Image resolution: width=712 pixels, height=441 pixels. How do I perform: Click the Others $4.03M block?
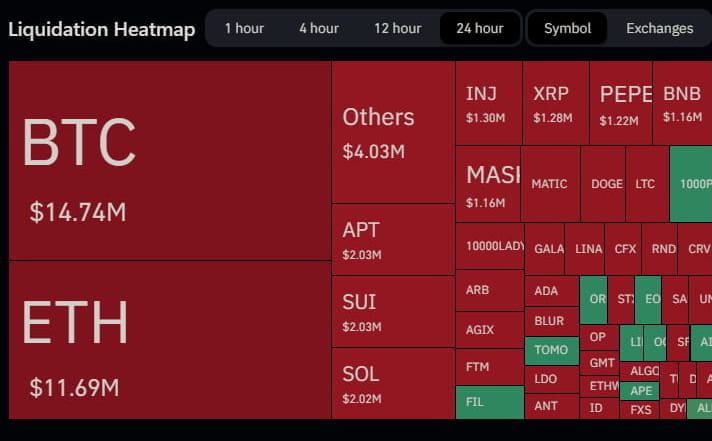393,132
